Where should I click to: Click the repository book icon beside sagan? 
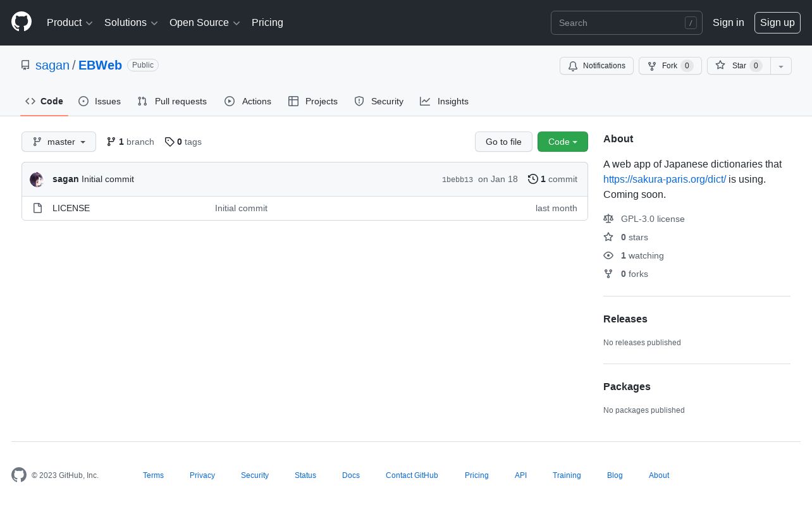(25, 65)
